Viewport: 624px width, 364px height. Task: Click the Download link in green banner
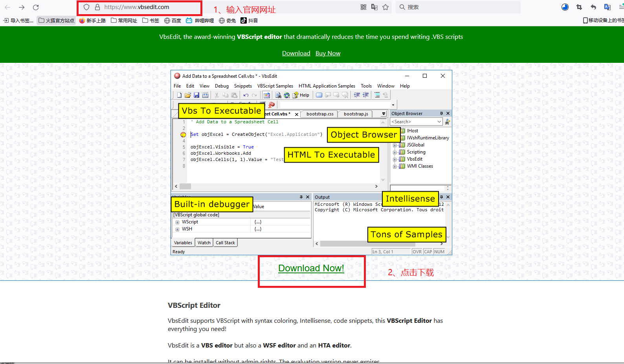tap(296, 53)
